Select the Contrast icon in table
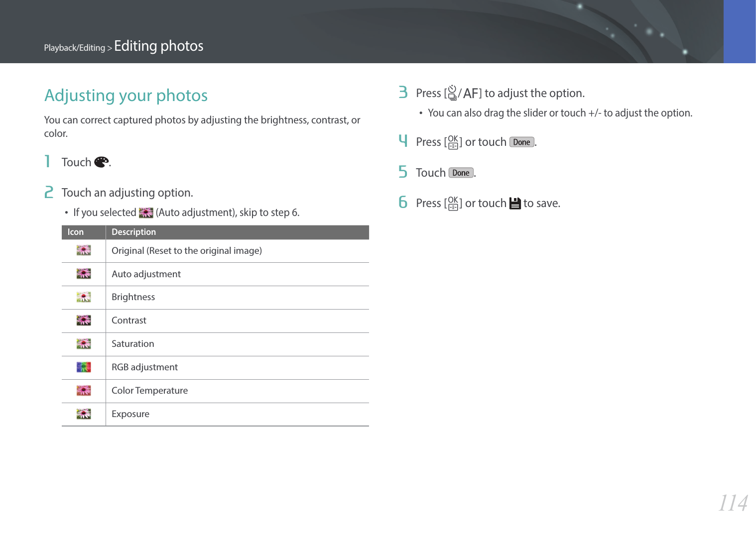The image size is (756, 535). 84,320
